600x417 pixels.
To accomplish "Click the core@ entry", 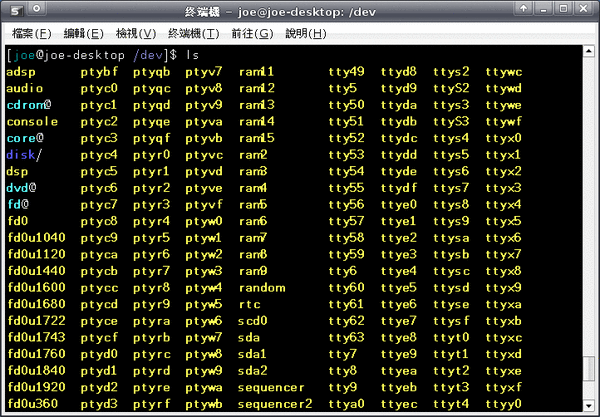I will pos(25,138).
